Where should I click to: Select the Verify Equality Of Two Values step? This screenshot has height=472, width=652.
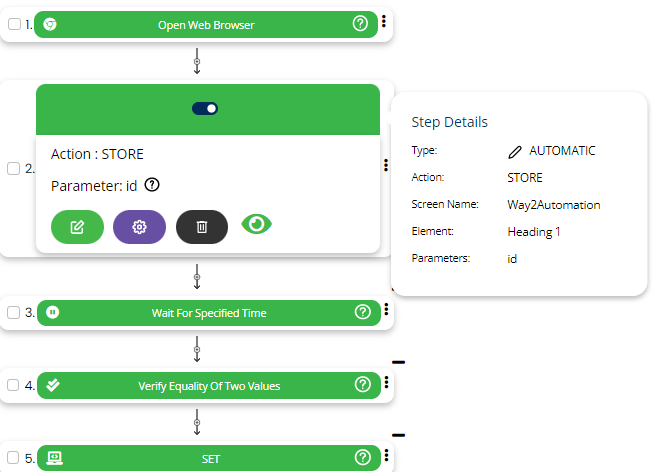click(208, 386)
